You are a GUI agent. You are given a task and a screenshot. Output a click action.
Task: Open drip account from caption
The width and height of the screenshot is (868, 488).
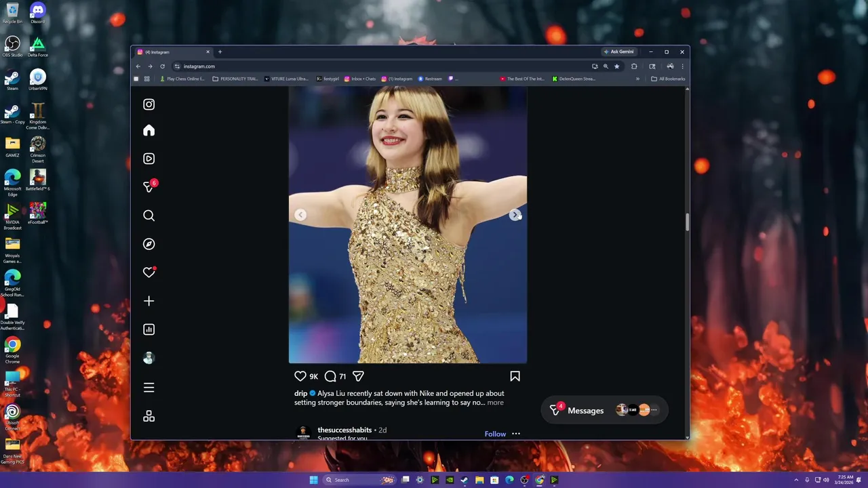301,393
